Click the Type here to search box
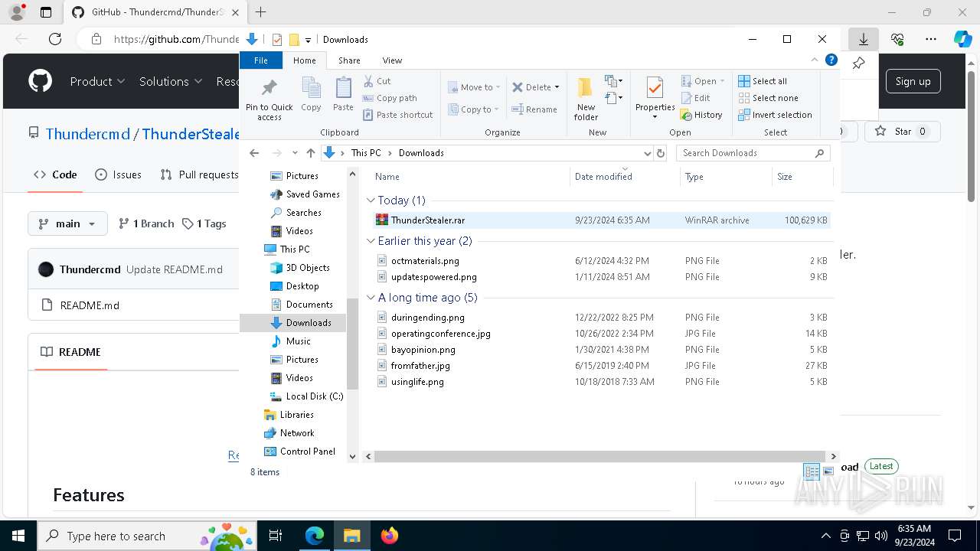Image resolution: width=980 pixels, height=551 pixels. 147,536
